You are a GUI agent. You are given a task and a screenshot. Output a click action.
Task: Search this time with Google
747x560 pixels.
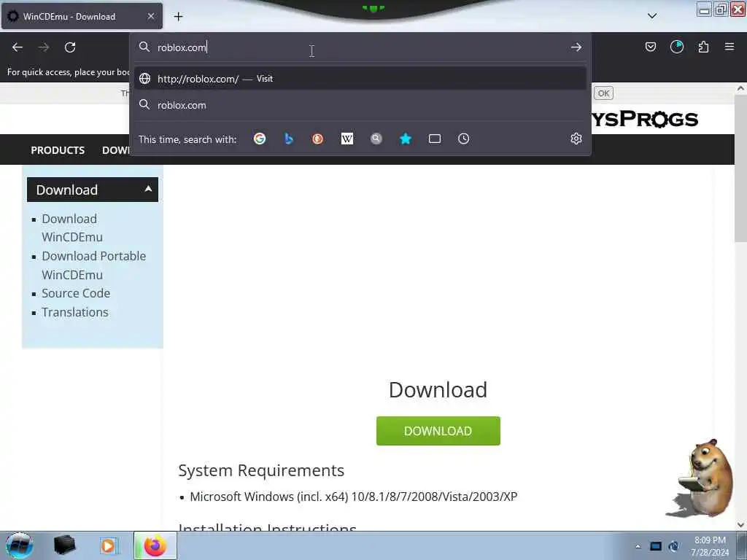[260, 139]
